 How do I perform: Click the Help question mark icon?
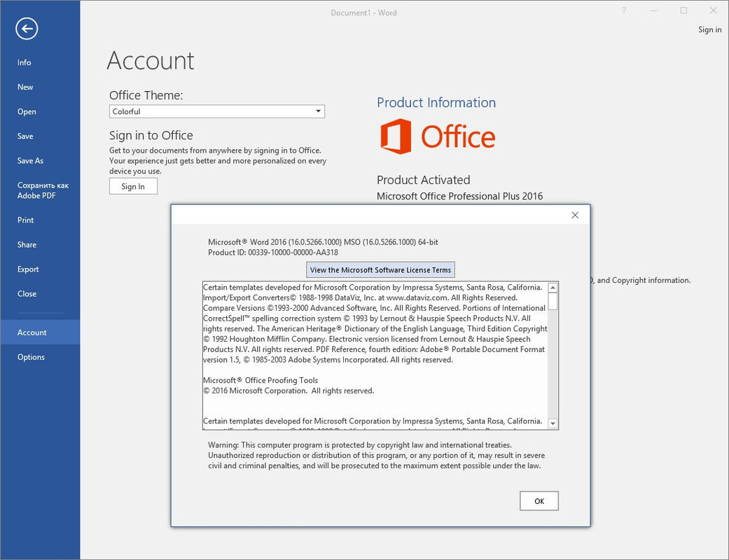pyautogui.click(x=624, y=10)
